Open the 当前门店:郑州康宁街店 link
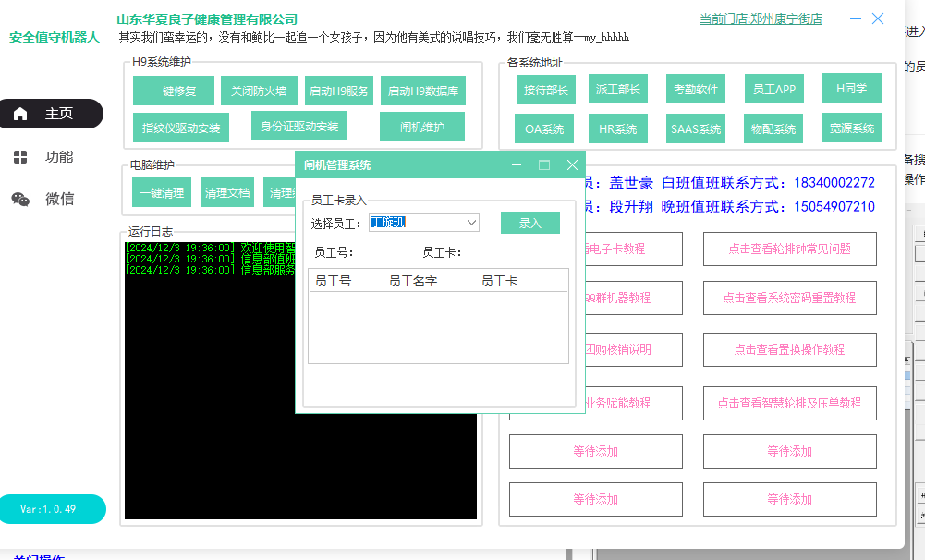This screenshot has width=925, height=560. pos(761,18)
